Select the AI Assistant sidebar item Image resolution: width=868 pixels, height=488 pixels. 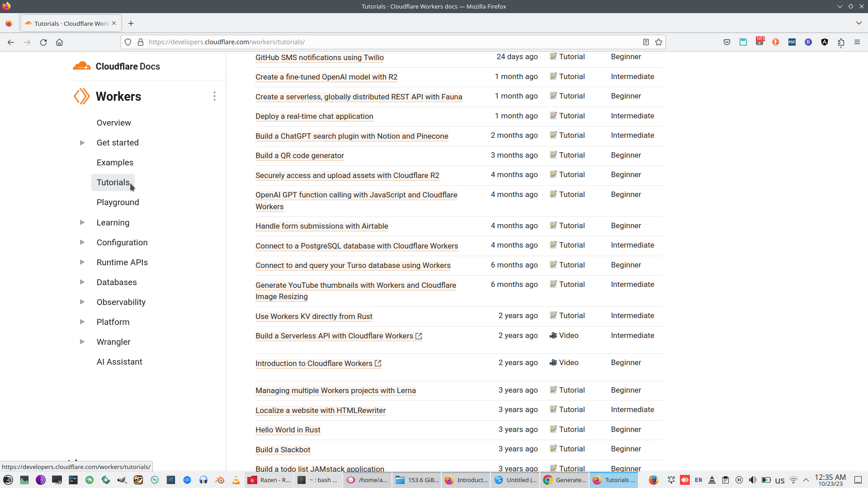click(x=119, y=362)
